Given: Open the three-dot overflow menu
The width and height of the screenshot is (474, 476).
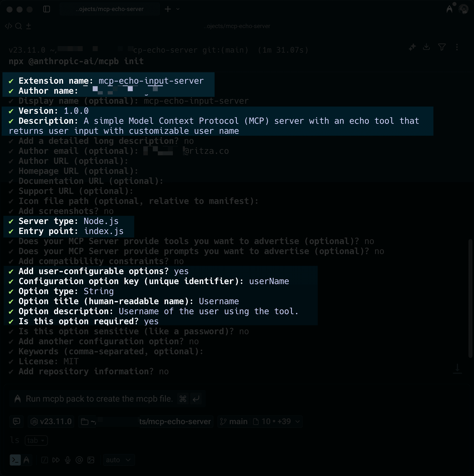Looking at the screenshot, I should (457, 47).
